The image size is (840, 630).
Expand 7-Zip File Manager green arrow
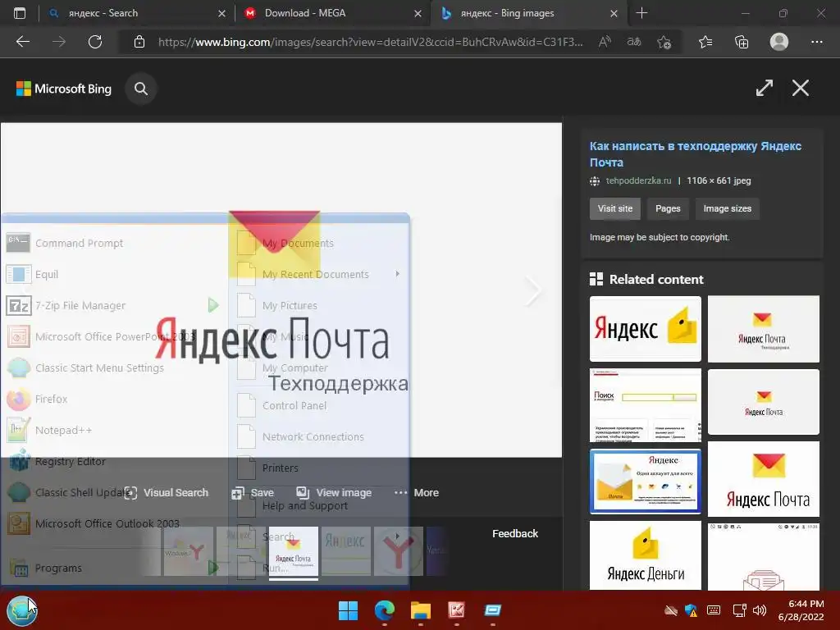213,305
